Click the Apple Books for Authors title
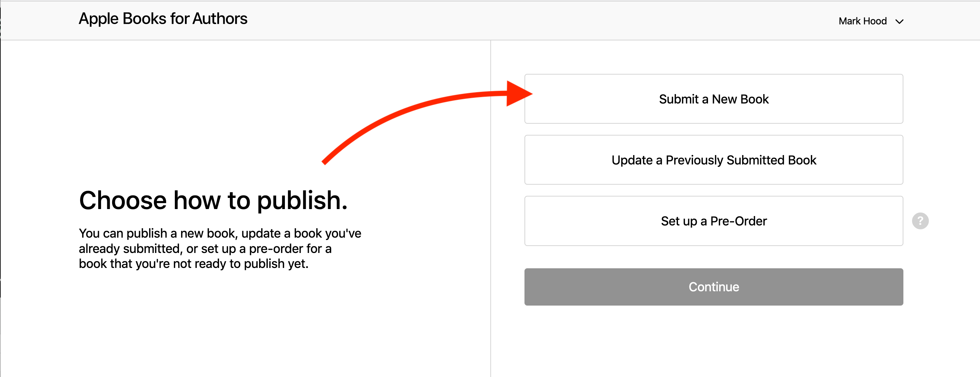Screen dimensions: 980x377 coord(163,19)
